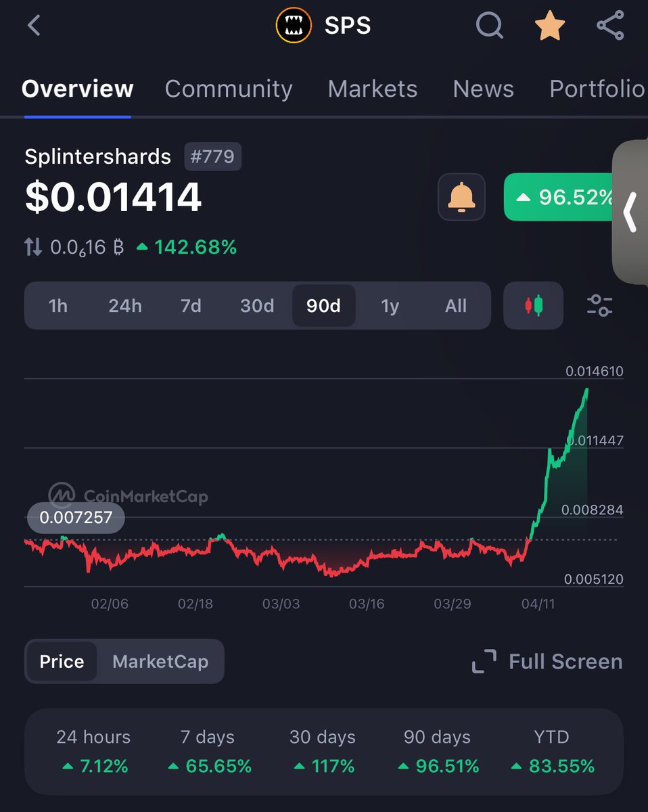Tap the 0.011447 axis value

tap(595, 441)
